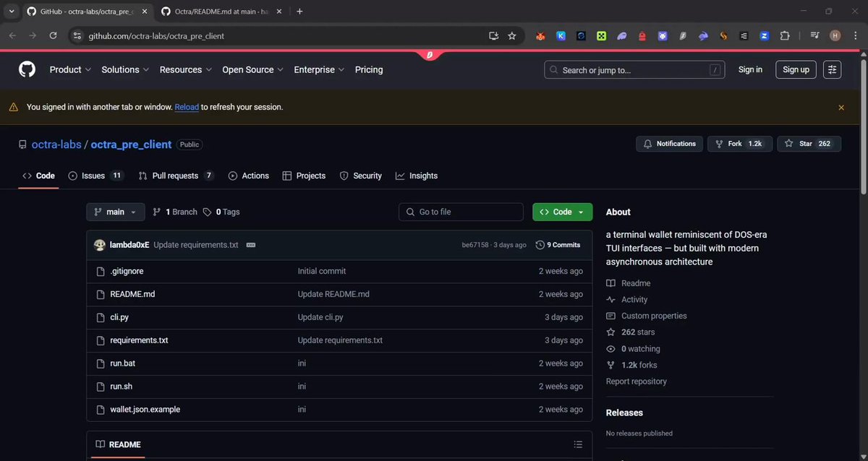Screen dimensions: 868x461
Task: Open the tab search chevron
Action: 12,12
